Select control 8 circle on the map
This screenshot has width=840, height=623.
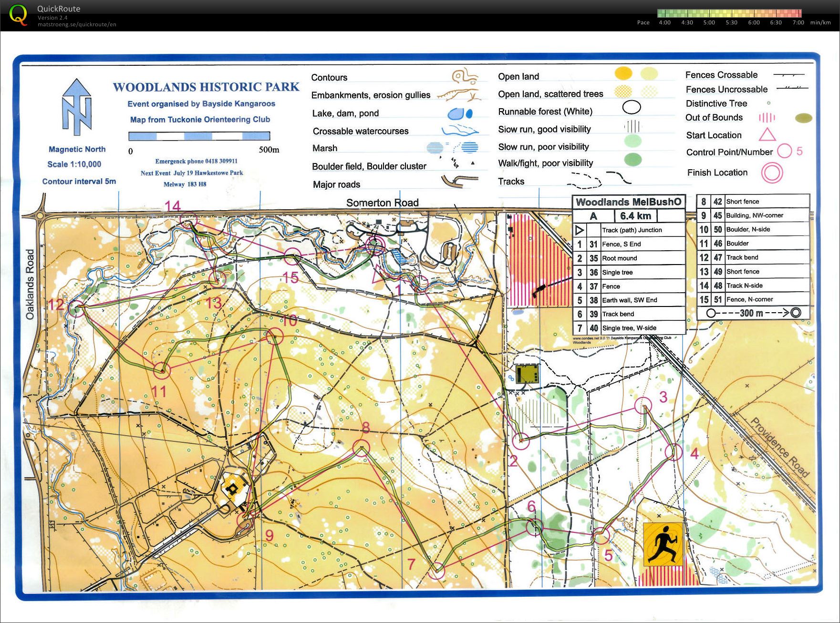pyautogui.click(x=361, y=448)
